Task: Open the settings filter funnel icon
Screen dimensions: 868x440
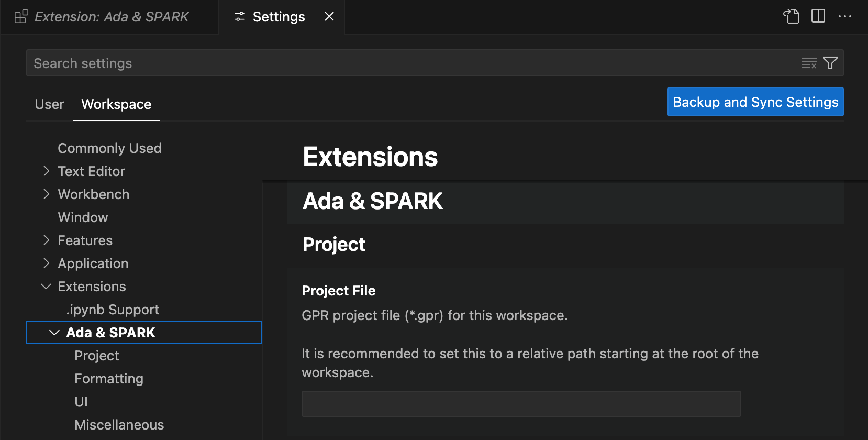Action: pyautogui.click(x=830, y=63)
